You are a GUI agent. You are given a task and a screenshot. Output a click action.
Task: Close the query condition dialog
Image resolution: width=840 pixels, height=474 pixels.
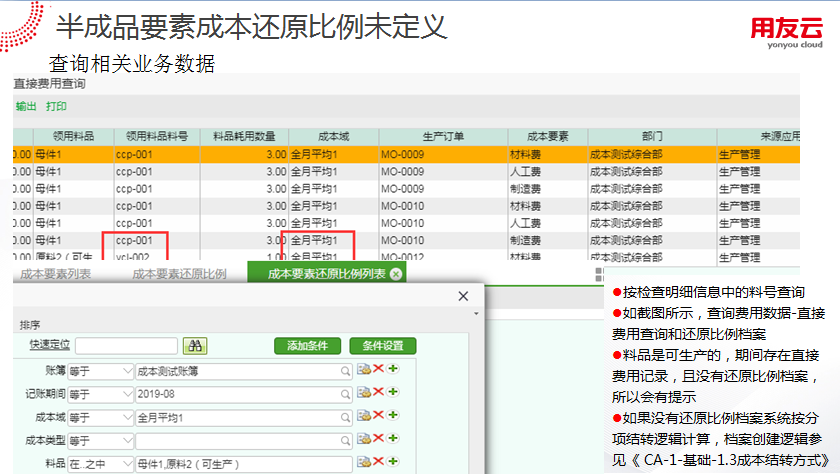pyautogui.click(x=462, y=297)
